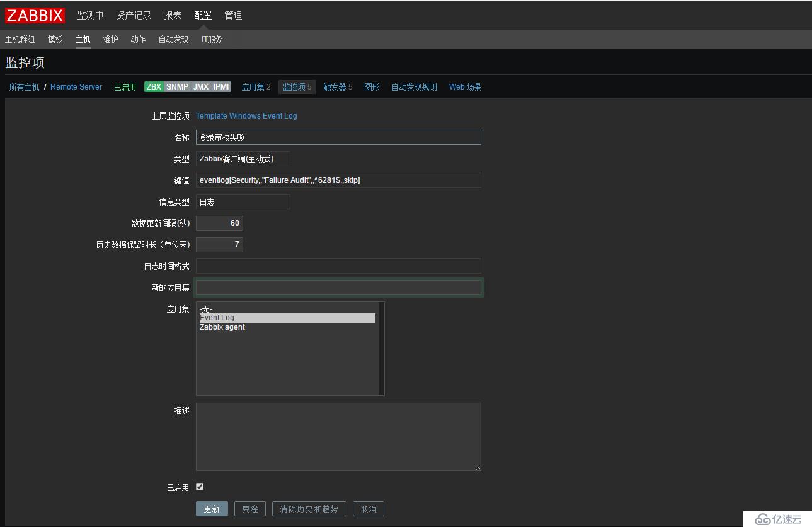
Task: Go to 自动发现 submenu
Action: coord(173,39)
